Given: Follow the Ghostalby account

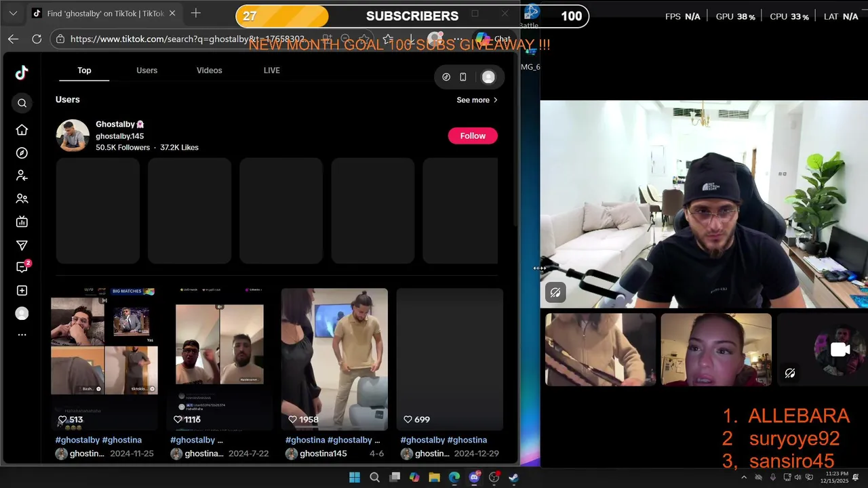Looking at the screenshot, I should (x=473, y=136).
